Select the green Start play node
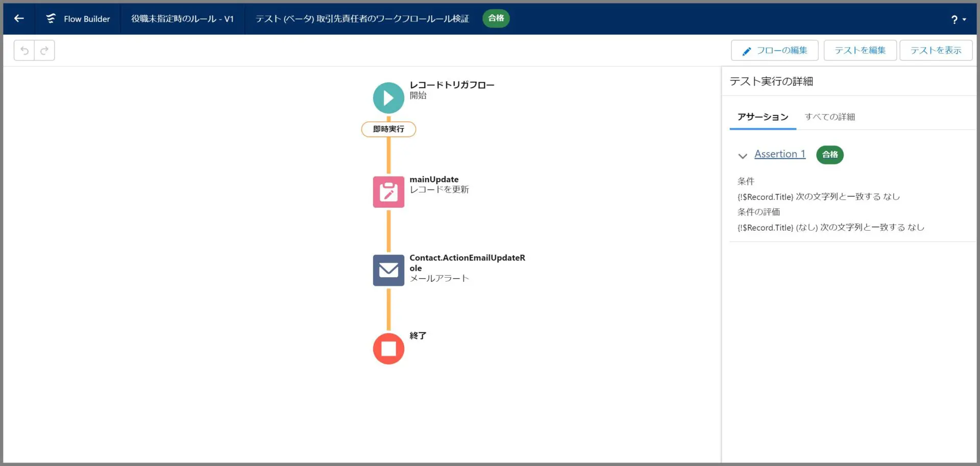Screen dimensions: 980x466 click(x=388, y=98)
